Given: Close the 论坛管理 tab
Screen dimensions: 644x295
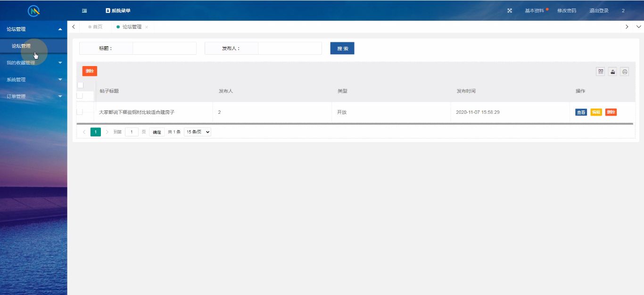Looking at the screenshot, I should point(147,27).
